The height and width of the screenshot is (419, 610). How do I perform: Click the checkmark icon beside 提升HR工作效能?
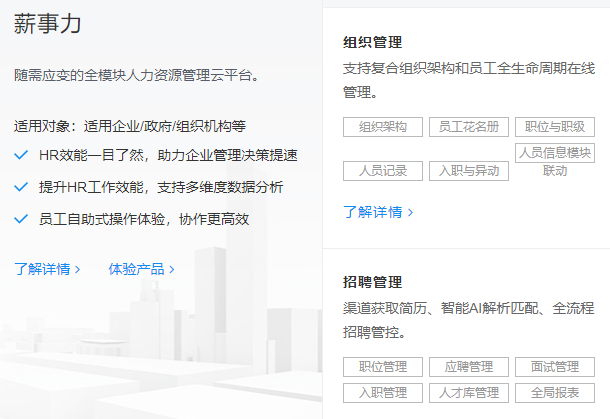tap(21, 187)
